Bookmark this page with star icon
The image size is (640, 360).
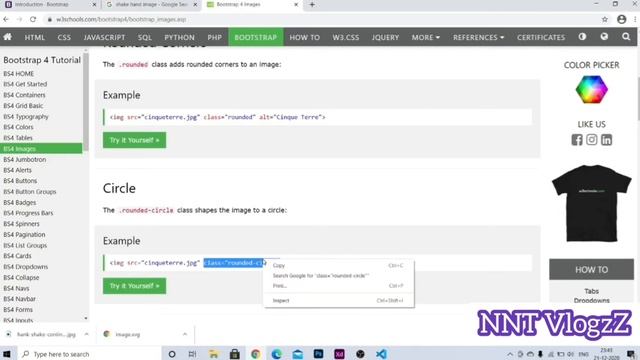click(604, 19)
